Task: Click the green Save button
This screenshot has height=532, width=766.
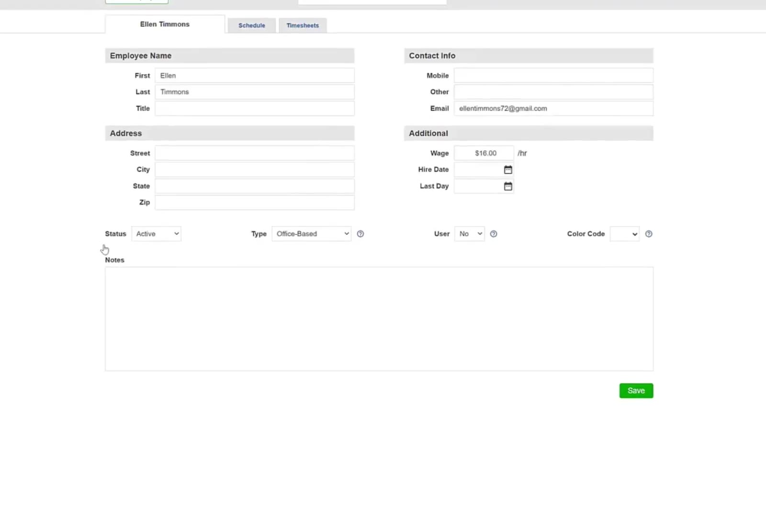Action: [636, 391]
